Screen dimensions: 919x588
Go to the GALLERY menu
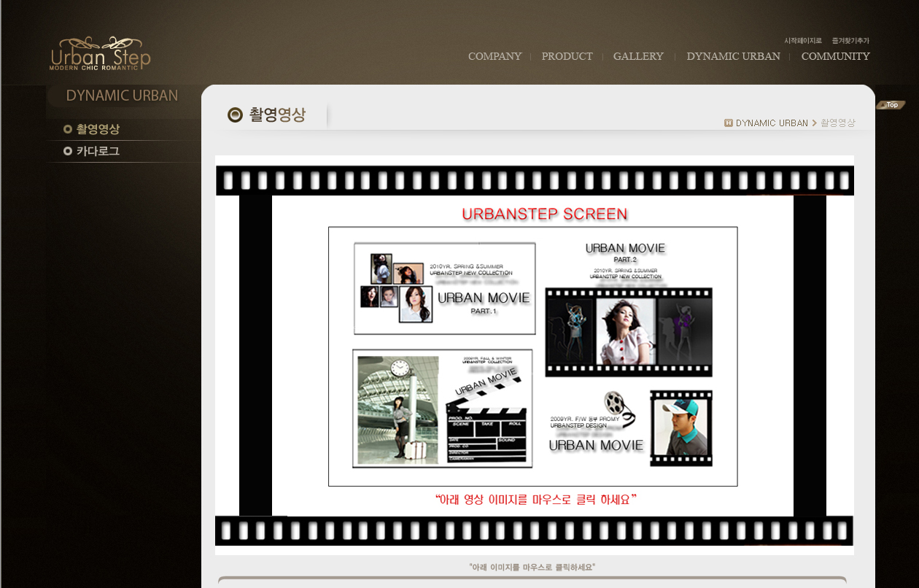click(638, 56)
